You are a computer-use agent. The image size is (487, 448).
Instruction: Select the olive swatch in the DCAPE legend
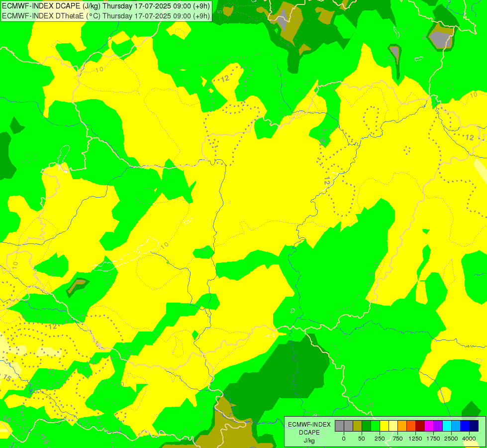[358, 426]
